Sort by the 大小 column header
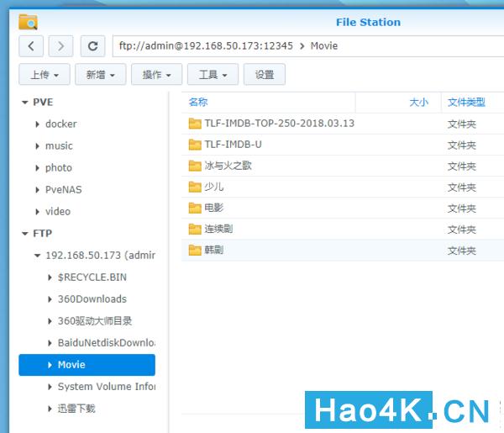 click(419, 103)
